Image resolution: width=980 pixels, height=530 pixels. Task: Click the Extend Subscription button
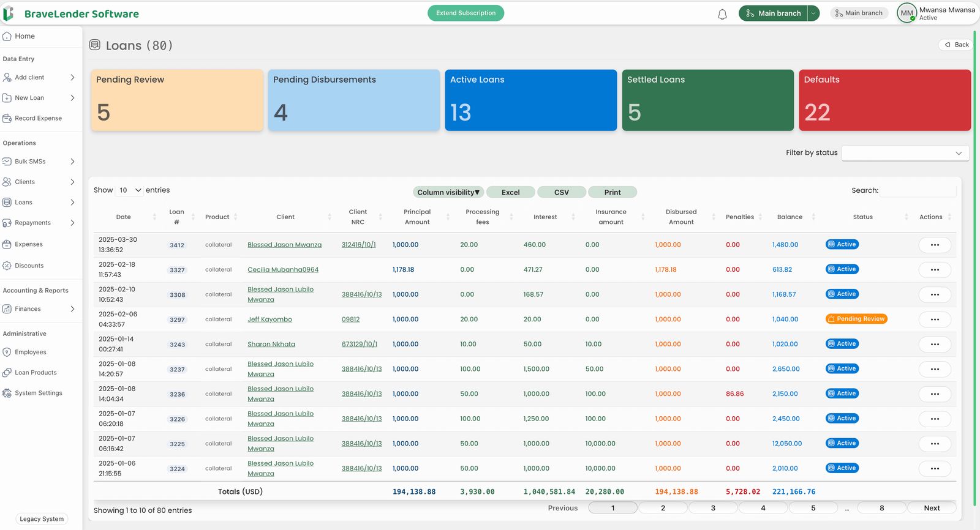click(466, 13)
